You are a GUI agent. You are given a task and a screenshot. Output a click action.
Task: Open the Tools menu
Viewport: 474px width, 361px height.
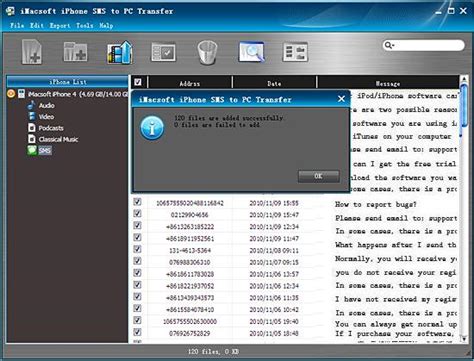[85, 25]
